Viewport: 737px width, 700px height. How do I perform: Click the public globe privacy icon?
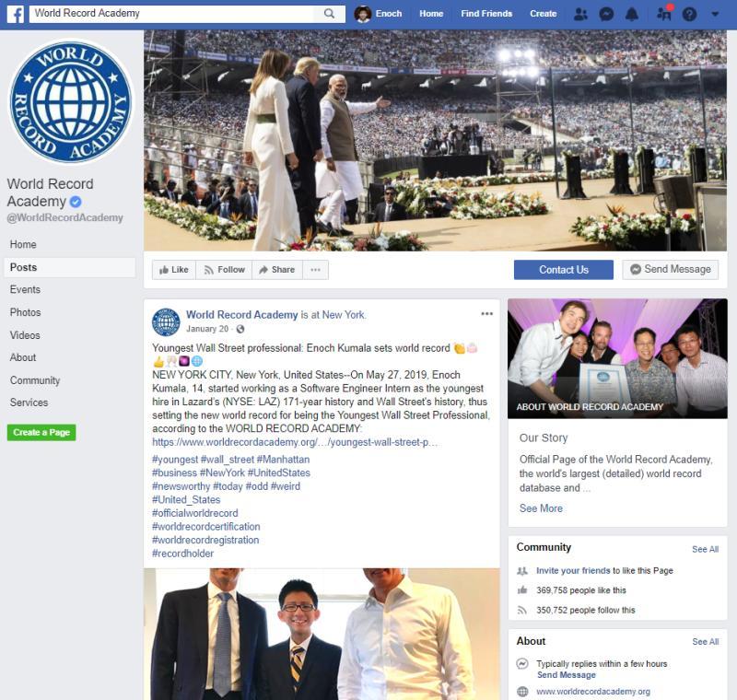point(240,329)
